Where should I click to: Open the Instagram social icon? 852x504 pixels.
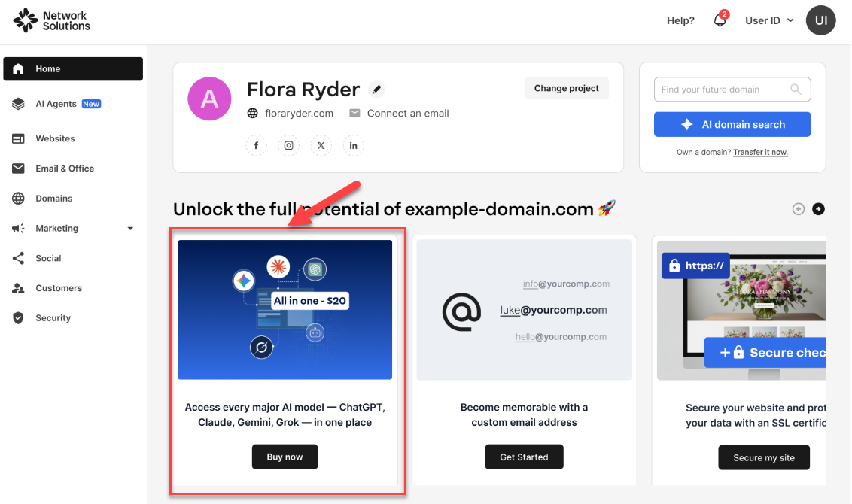(x=288, y=145)
